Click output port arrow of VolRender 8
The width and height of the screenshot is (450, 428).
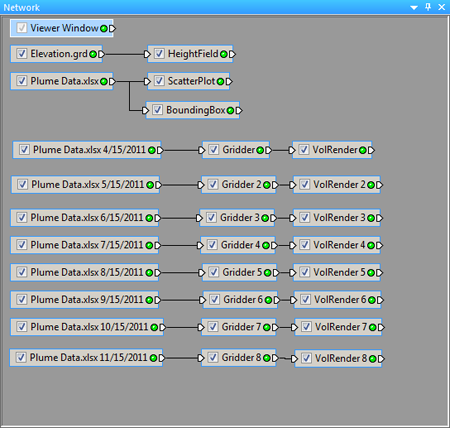tap(381, 359)
